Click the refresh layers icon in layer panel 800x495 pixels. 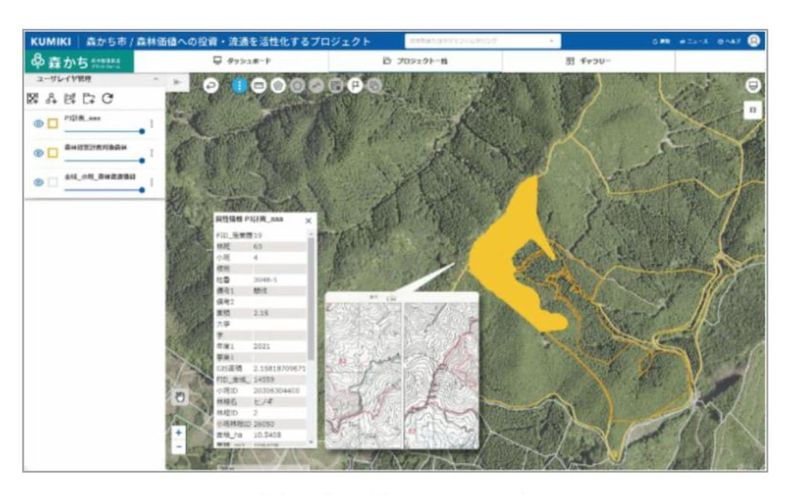tap(107, 98)
